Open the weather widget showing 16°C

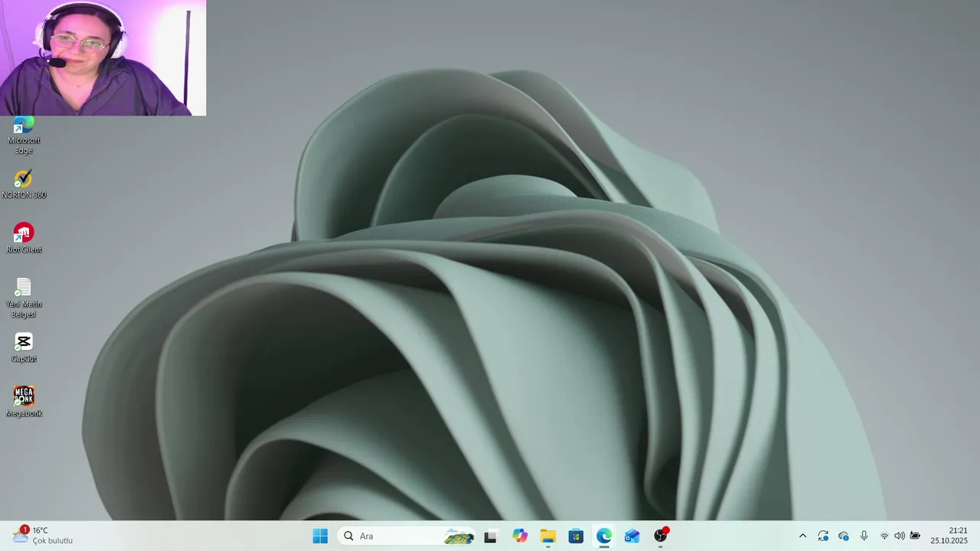pos(43,536)
